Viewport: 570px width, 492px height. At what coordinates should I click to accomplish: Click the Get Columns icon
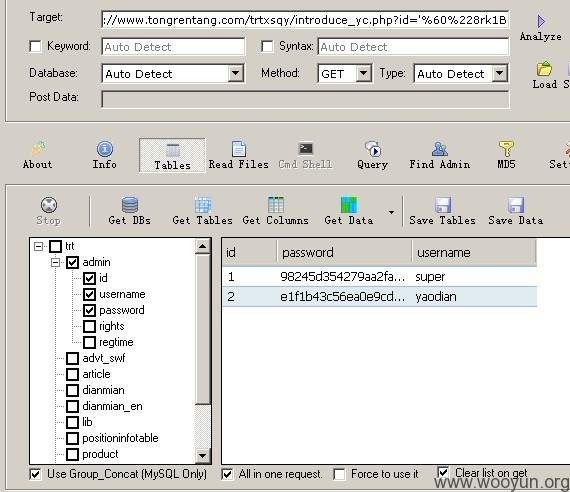point(276,205)
